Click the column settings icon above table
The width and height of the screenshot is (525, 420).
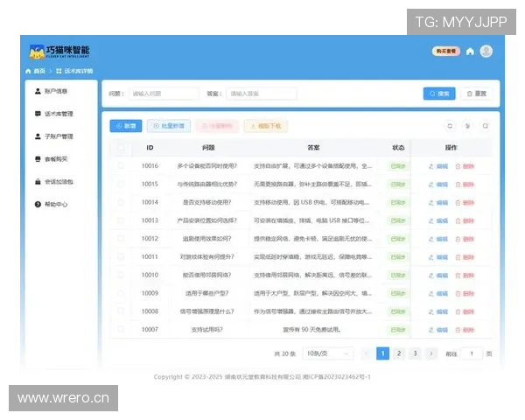pyautogui.click(x=467, y=126)
